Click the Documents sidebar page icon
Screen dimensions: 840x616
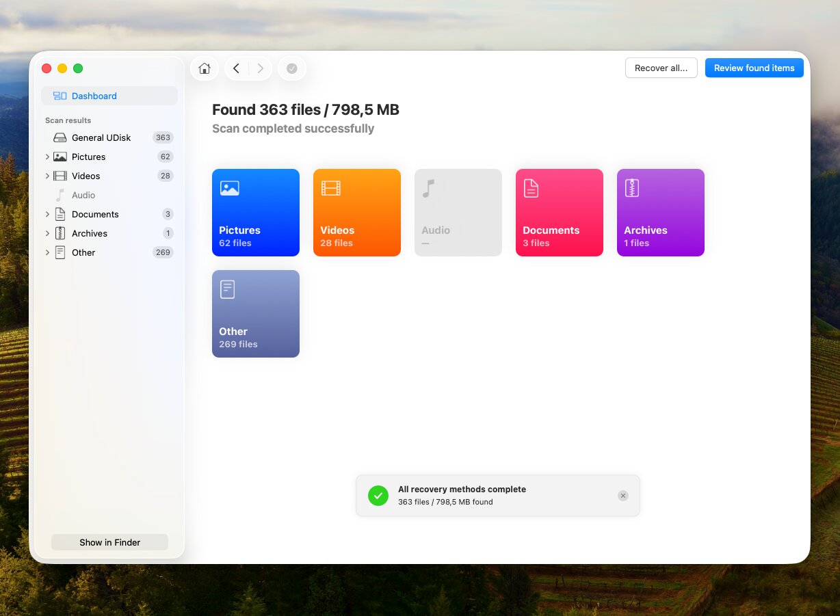tap(60, 214)
